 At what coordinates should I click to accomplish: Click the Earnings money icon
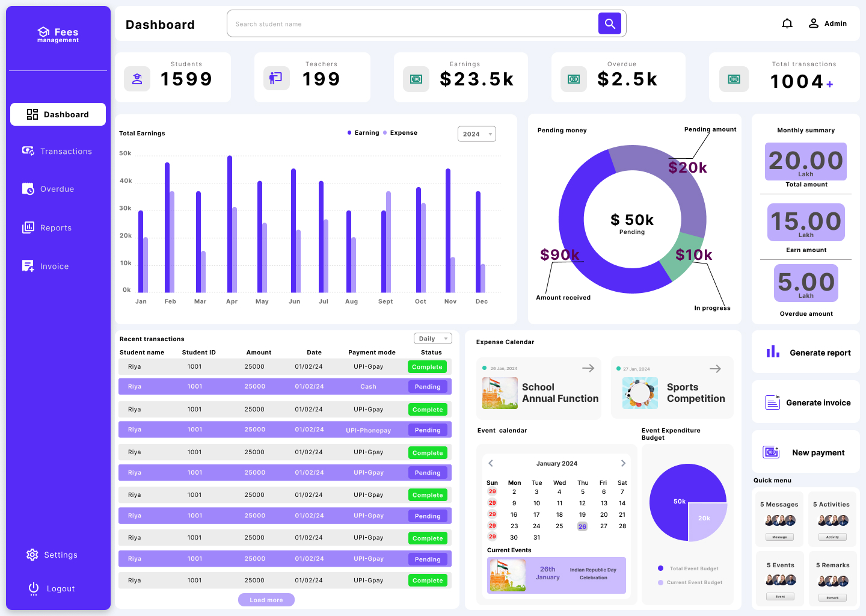tap(416, 79)
